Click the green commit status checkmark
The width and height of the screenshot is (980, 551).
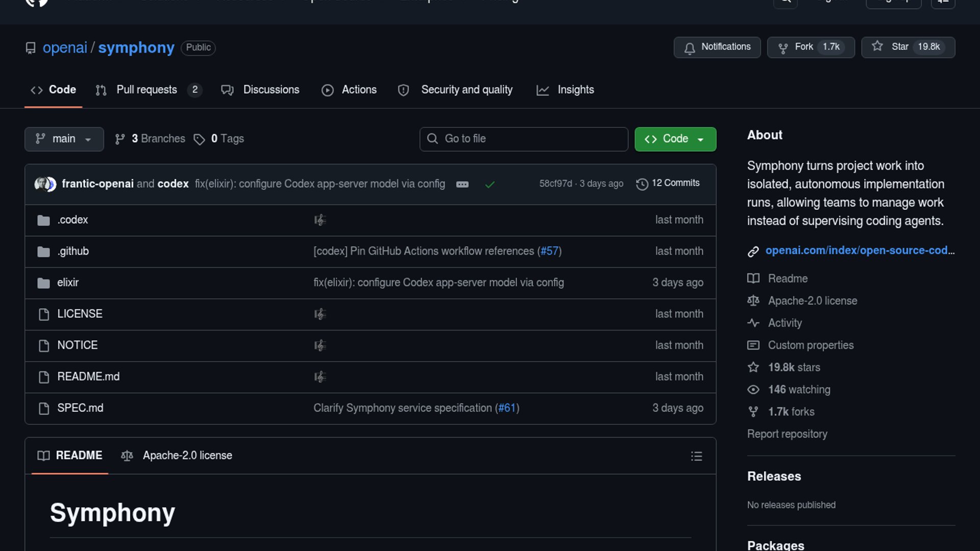point(489,185)
